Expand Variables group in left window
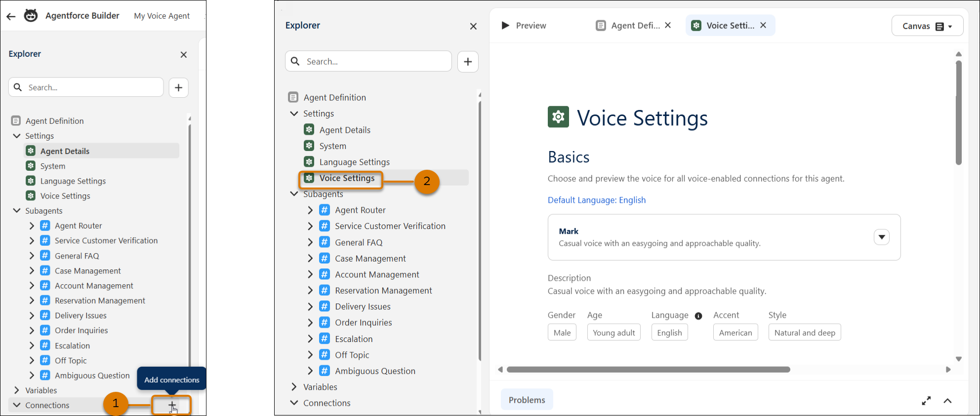 tap(17, 390)
